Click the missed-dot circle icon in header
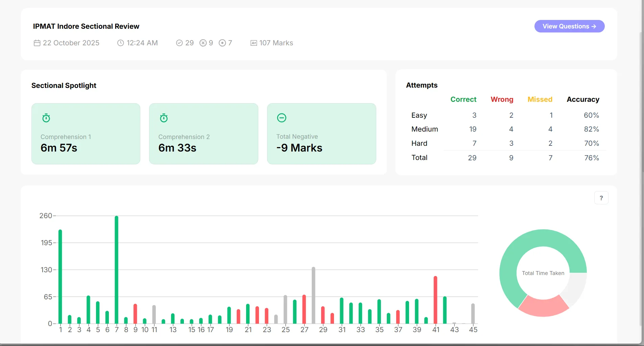 [222, 43]
